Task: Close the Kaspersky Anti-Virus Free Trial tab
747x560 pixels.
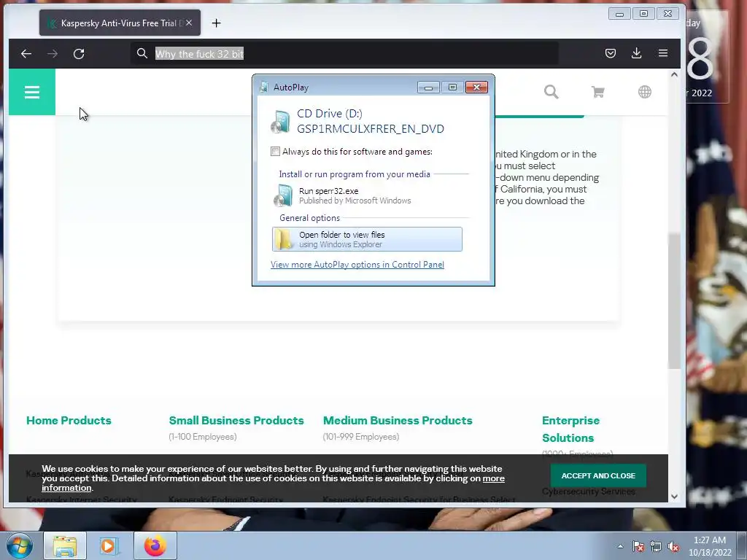Action: click(x=189, y=23)
